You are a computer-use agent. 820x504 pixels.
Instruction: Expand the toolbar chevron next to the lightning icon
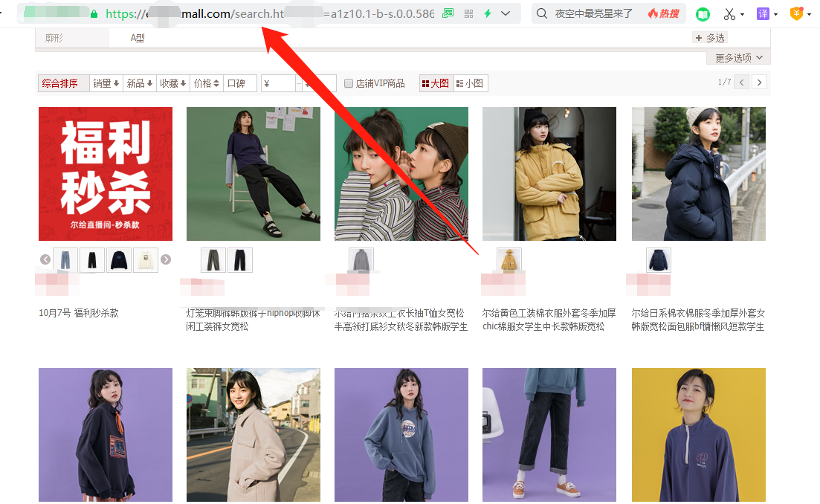click(503, 13)
